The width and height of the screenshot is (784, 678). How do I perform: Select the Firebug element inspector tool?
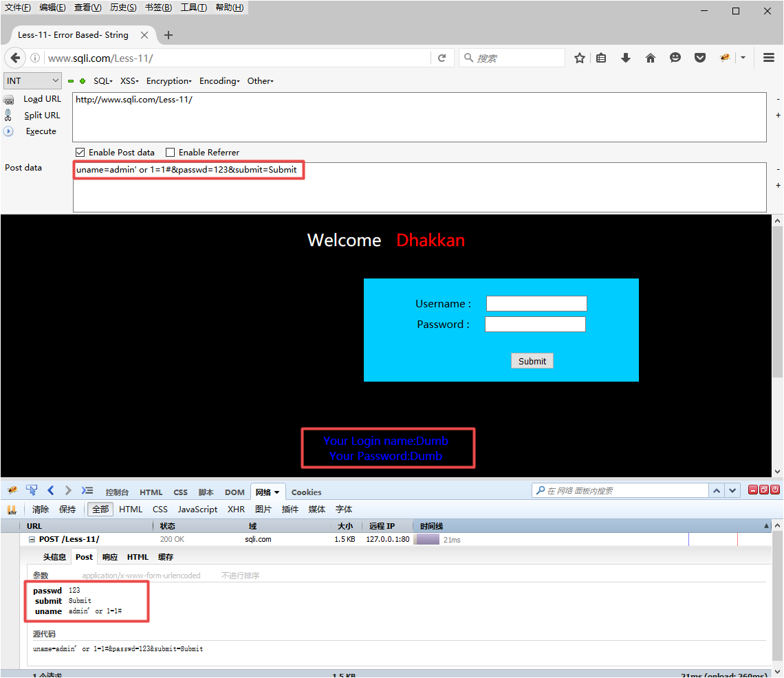pos(32,490)
